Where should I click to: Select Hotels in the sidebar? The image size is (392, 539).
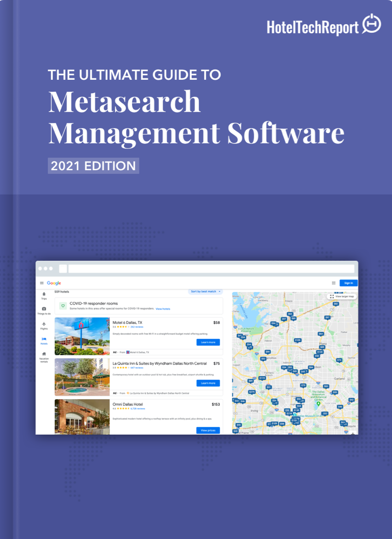tap(44, 341)
